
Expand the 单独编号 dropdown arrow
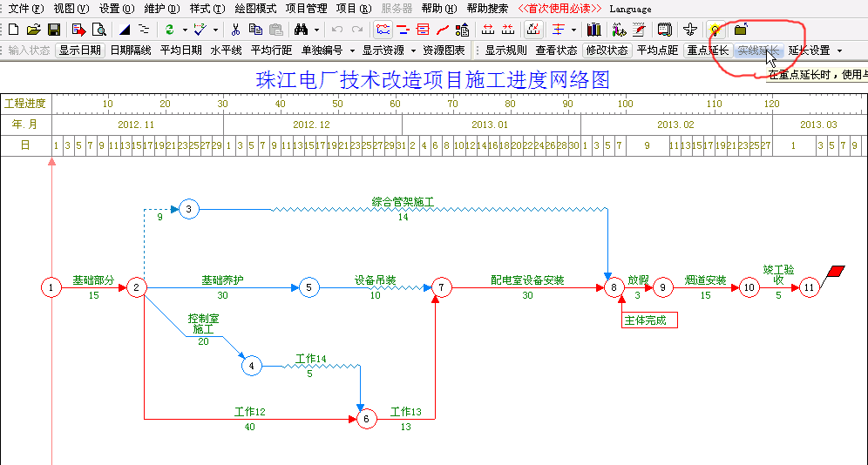coord(351,51)
